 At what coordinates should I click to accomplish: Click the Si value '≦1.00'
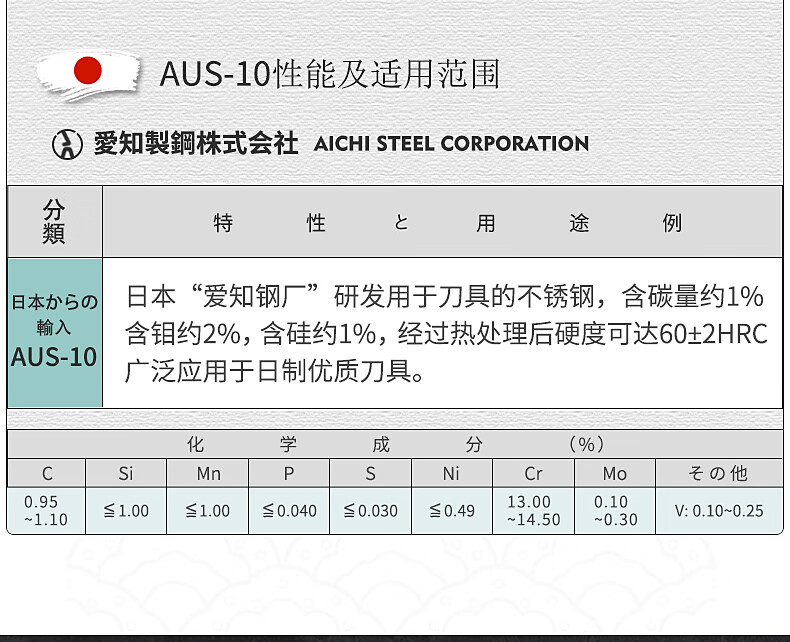tap(126, 511)
